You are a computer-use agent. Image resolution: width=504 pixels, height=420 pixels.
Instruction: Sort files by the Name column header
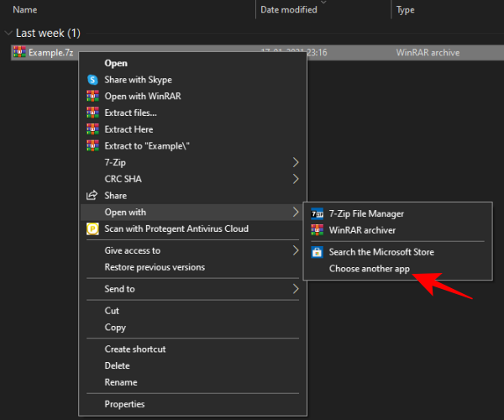[x=25, y=10]
